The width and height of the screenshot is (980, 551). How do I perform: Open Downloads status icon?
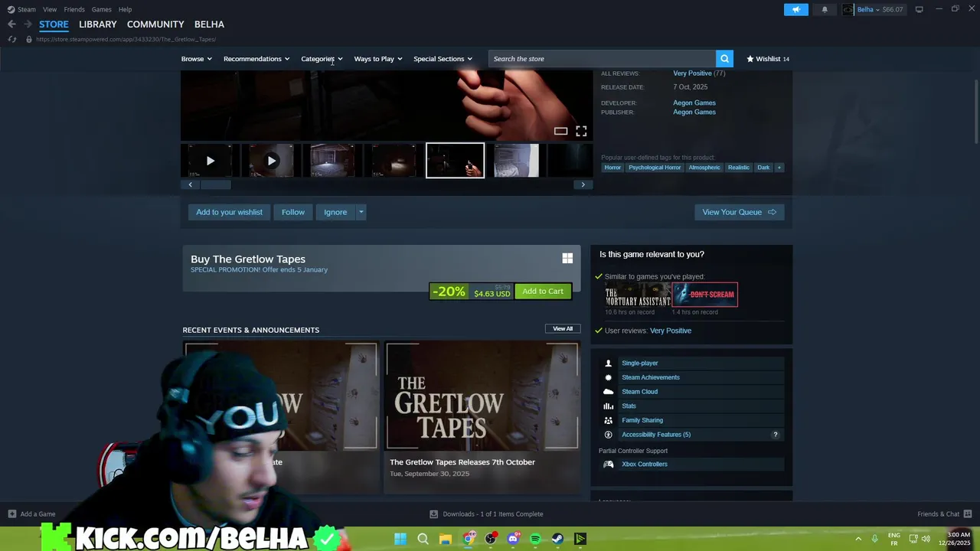(x=433, y=514)
